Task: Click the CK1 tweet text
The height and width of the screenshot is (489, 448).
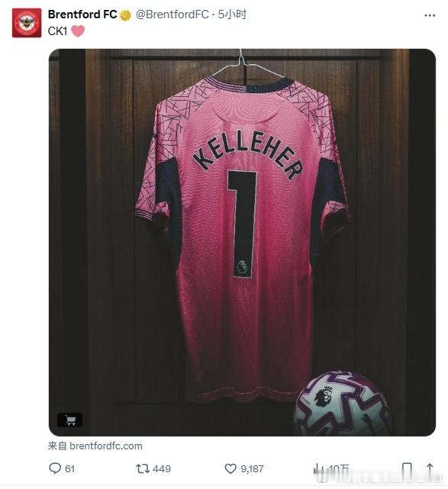Action: point(57,31)
